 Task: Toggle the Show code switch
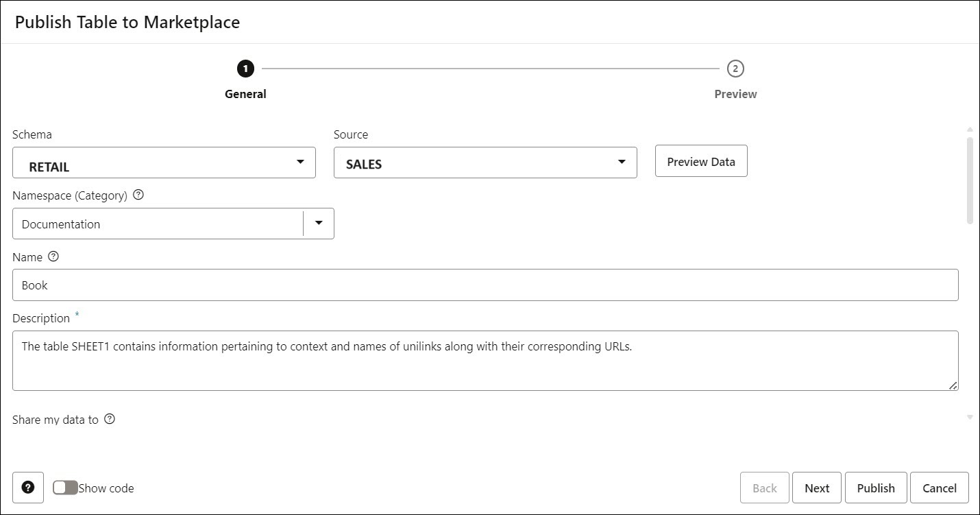(x=65, y=487)
